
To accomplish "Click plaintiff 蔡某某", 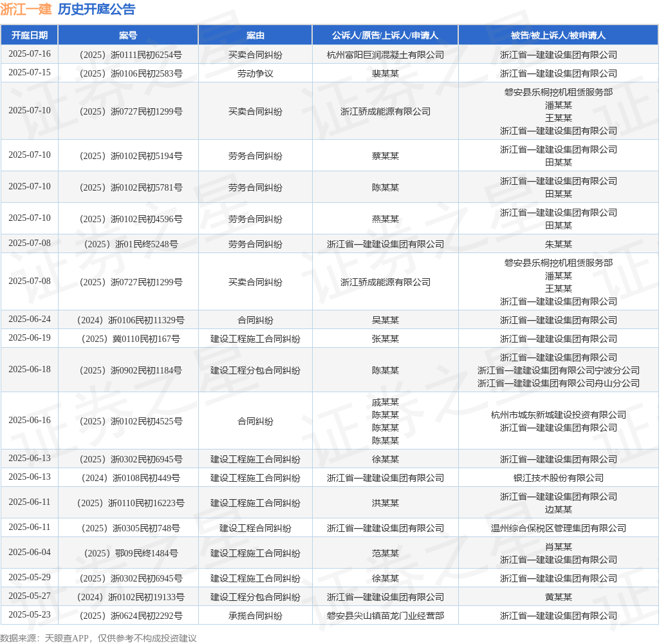I will click(385, 156).
